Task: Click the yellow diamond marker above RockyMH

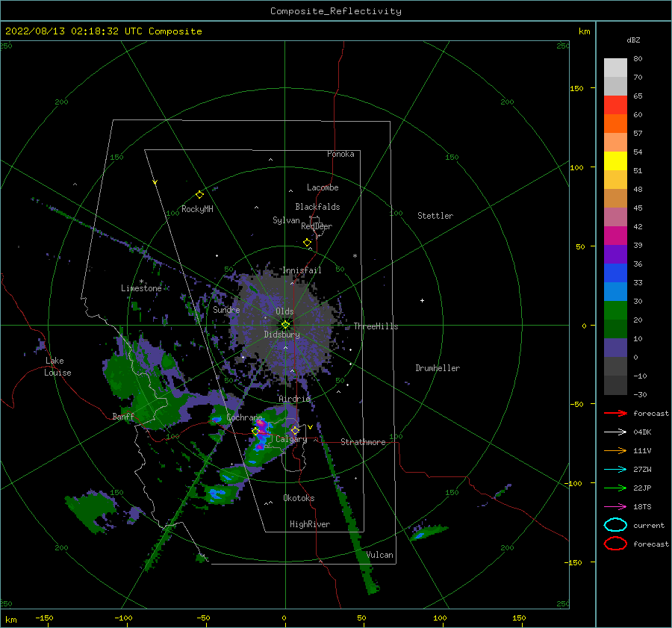Action: pos(199,195)
